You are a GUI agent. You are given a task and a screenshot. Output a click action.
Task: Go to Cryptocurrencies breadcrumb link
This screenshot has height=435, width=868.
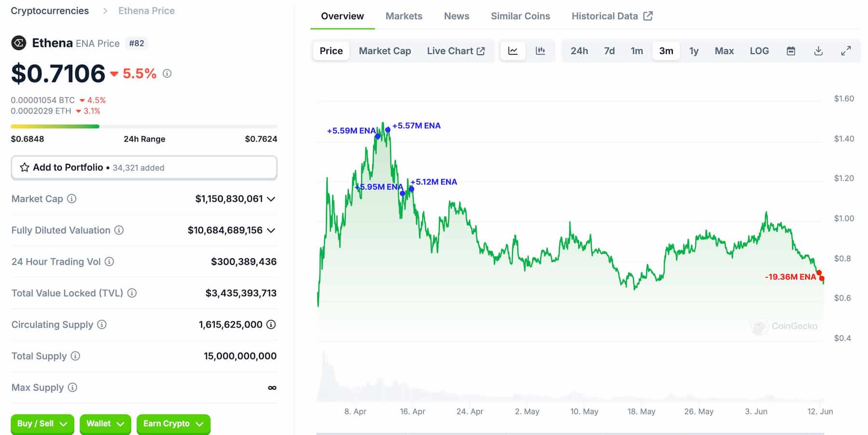tap(50, 11)
